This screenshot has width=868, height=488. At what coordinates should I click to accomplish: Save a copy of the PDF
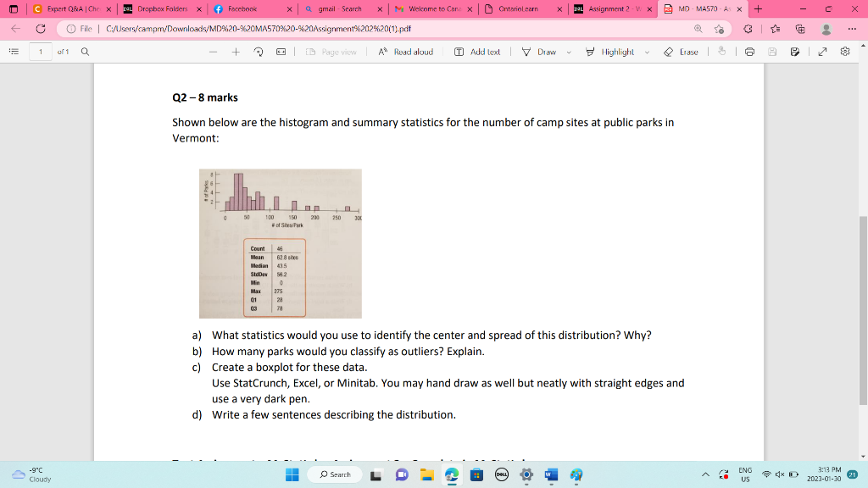(x=794, y=52)
